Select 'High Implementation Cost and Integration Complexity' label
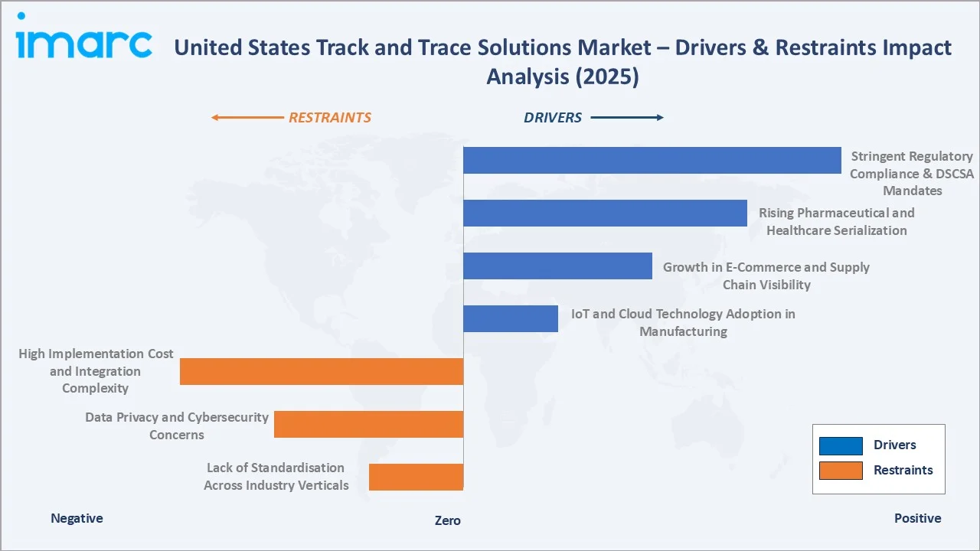The image size is (980, 551). (x=96, y=371)
